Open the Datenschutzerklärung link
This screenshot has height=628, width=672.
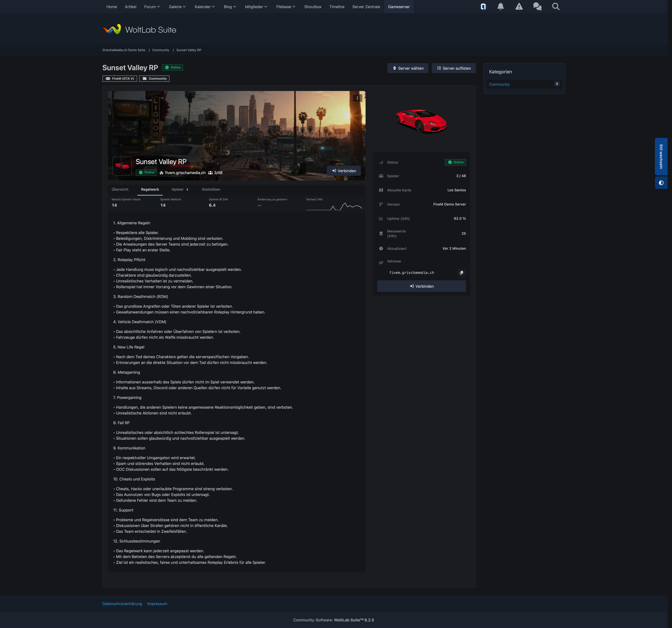tap(122, 604)
